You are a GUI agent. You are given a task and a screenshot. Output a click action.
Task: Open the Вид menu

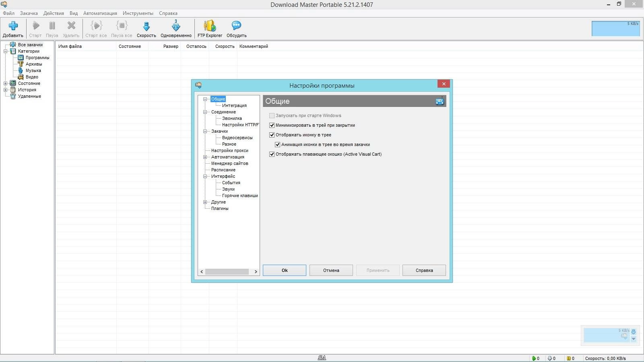(x=74, y=13)
